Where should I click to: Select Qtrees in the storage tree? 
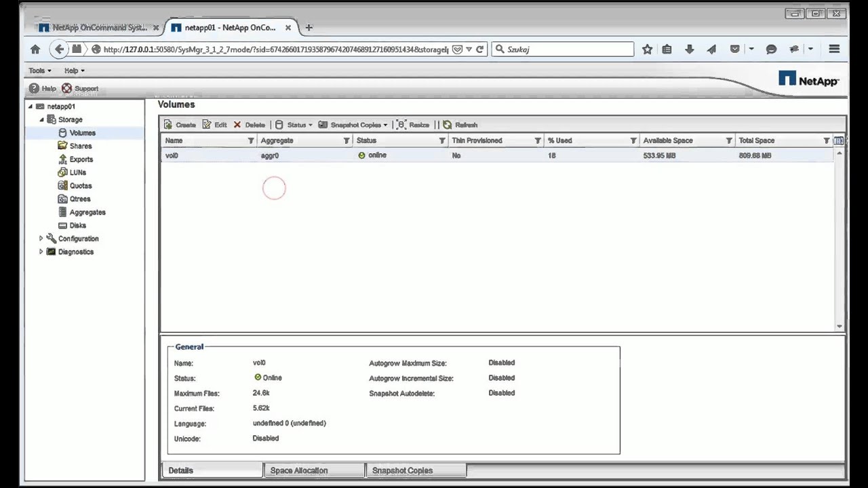(79, 199)
